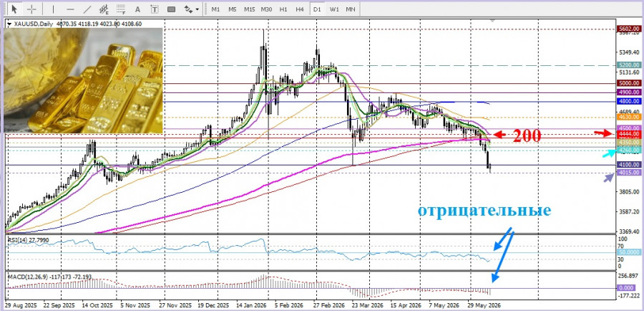Click the 5000.00 price level label

click(x=629, y=84)
